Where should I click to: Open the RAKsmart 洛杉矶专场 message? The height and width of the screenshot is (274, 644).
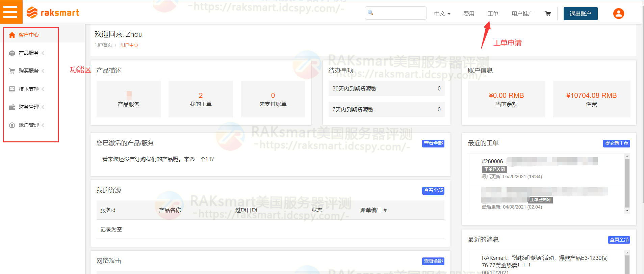click(544, 262)
